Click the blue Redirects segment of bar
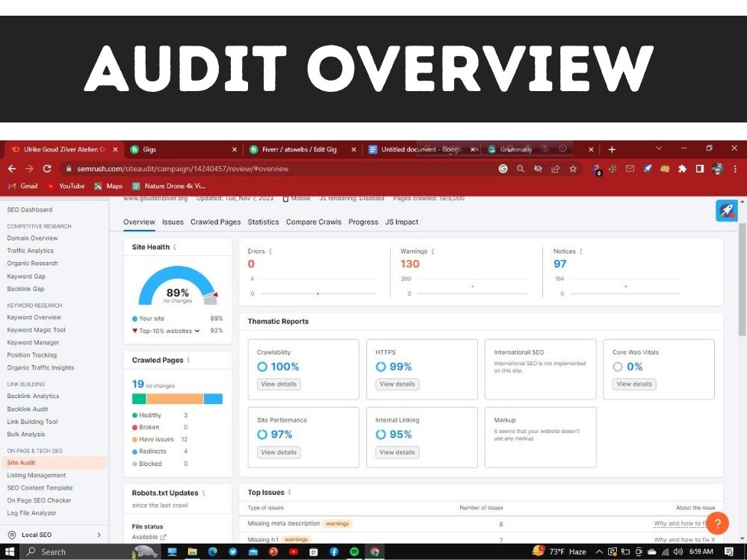Image resolution: width=747 pixels, height=560 pixels. tap(213, 399)
